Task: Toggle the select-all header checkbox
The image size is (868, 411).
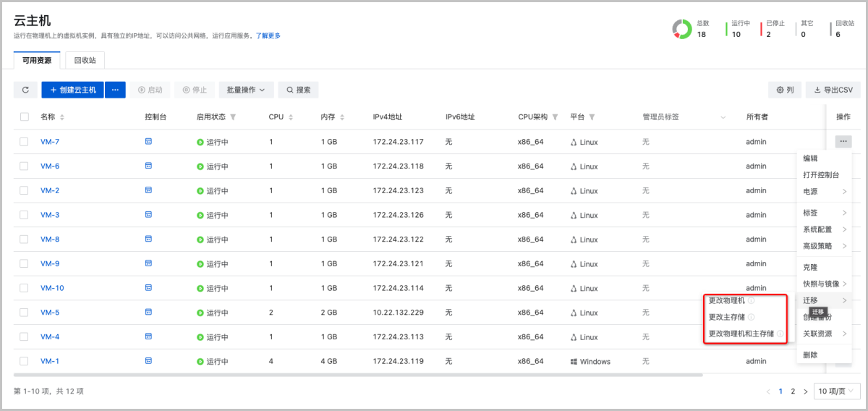Action: click(25, 116)
